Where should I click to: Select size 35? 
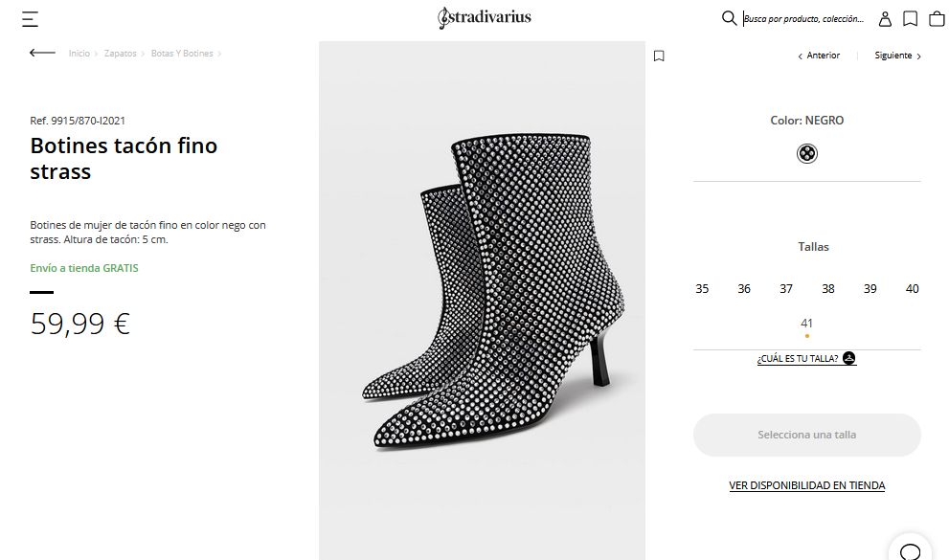pyautogui.click(x=702, y=289)
